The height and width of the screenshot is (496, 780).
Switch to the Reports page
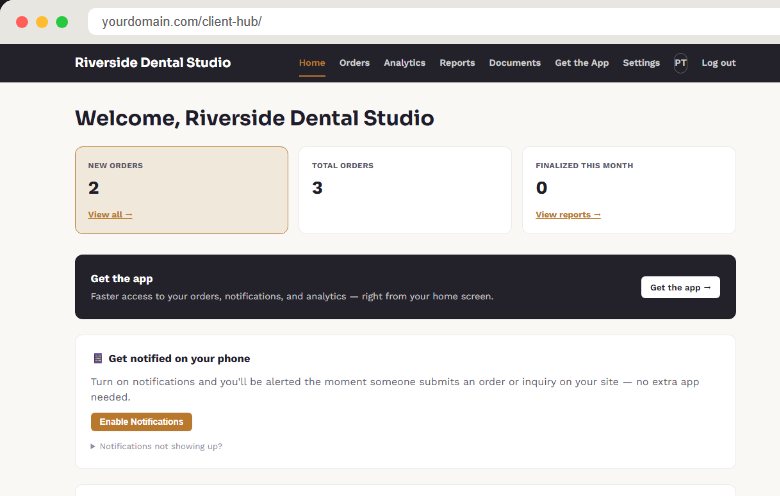point(457,63)
